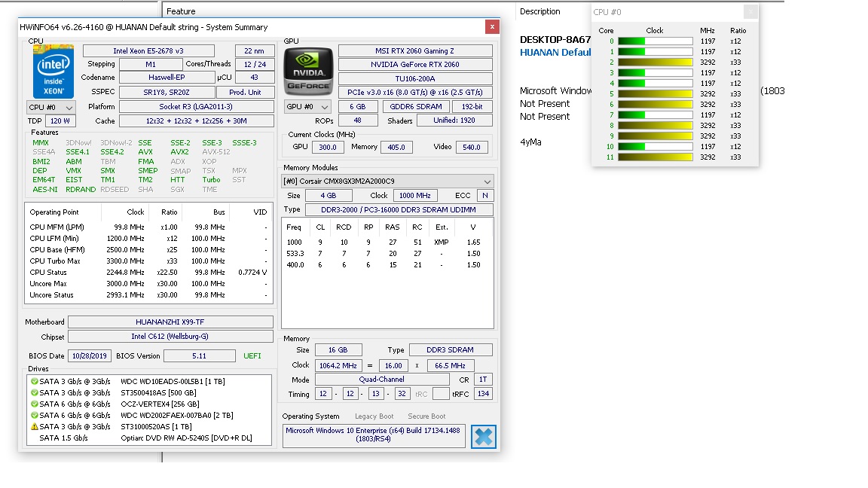Select the Optiarc DVD RW AD-5240S drive row

[x=149, y=438]
